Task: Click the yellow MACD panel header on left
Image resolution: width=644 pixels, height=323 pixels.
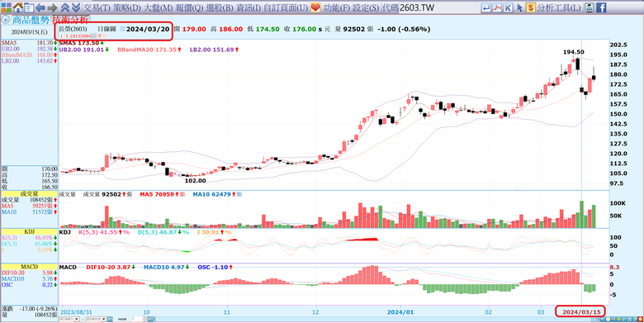Action: (x=30, y=267)
